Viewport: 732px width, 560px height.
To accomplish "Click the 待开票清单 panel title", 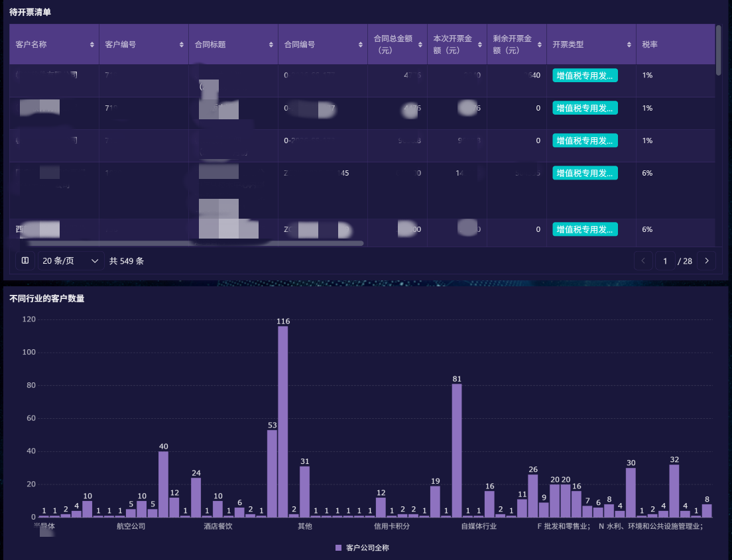I will pos(30,12).
